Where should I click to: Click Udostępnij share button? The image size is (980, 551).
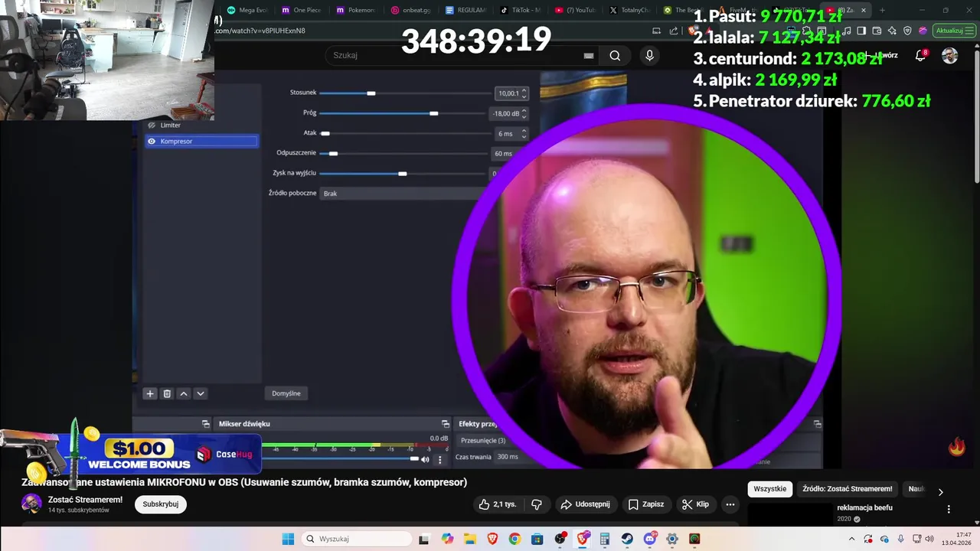pyautogui.click(x=585, y=504)
